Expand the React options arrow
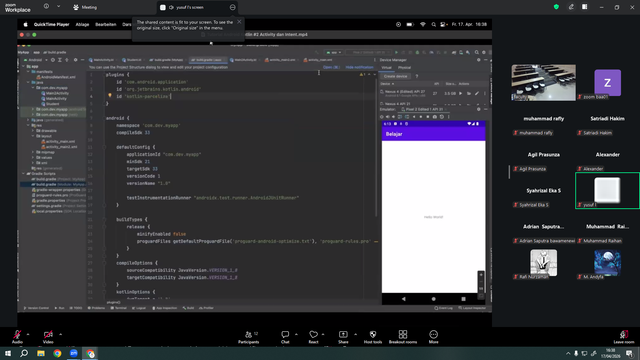 (323, 334)
